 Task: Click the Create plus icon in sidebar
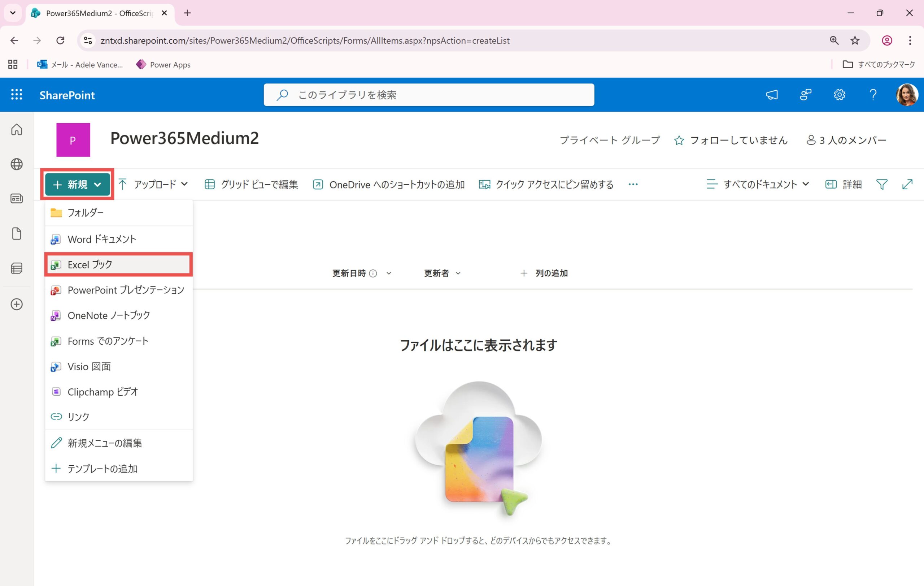pyautogui.click(x=17, y=304)
